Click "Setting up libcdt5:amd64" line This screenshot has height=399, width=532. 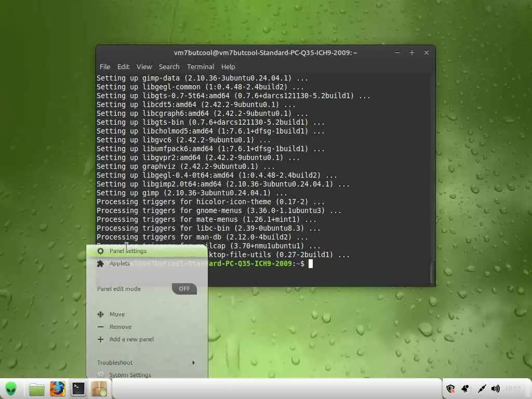pyautogui.click(x=196, y=105)
